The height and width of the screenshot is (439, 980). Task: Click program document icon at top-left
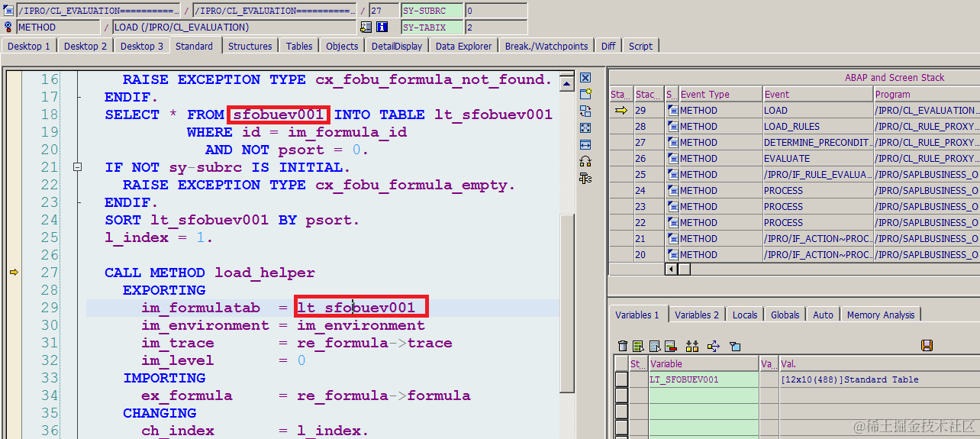[9, 11]
